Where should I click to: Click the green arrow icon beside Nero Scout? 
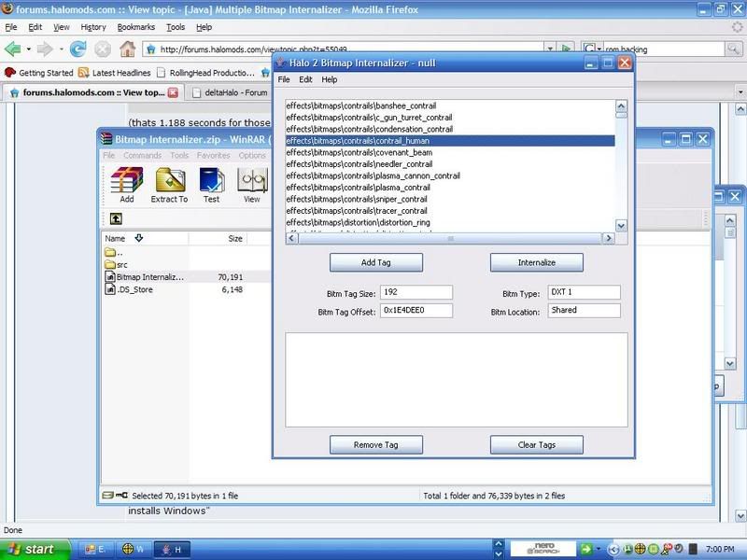(x=585, y=549)
